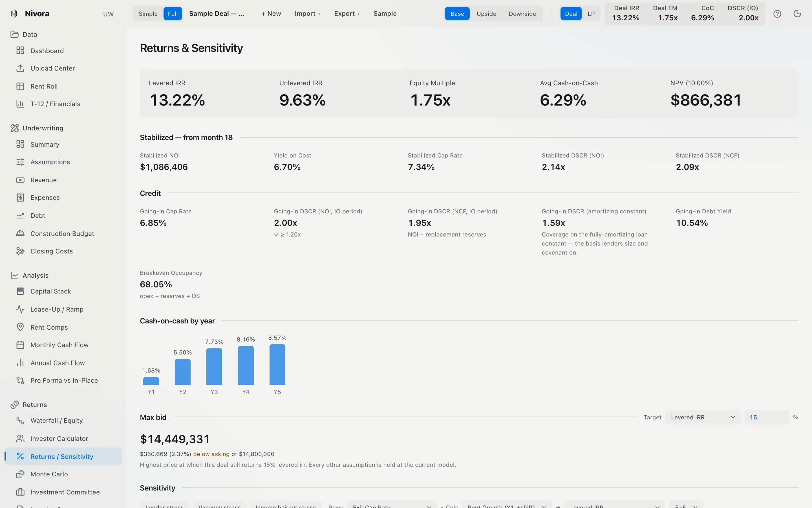Select the Downside scenario

coord(522,14)
